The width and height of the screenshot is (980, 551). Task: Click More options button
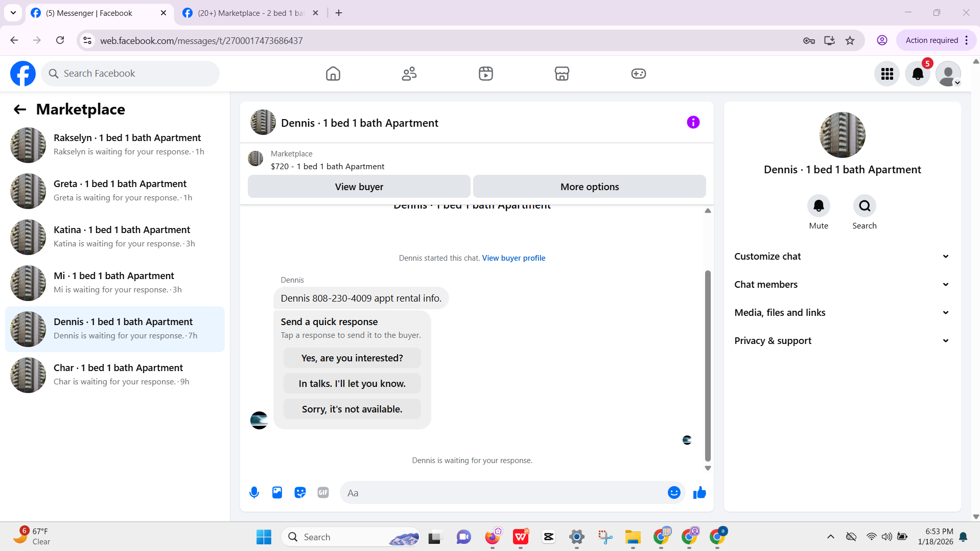point(590,187)
